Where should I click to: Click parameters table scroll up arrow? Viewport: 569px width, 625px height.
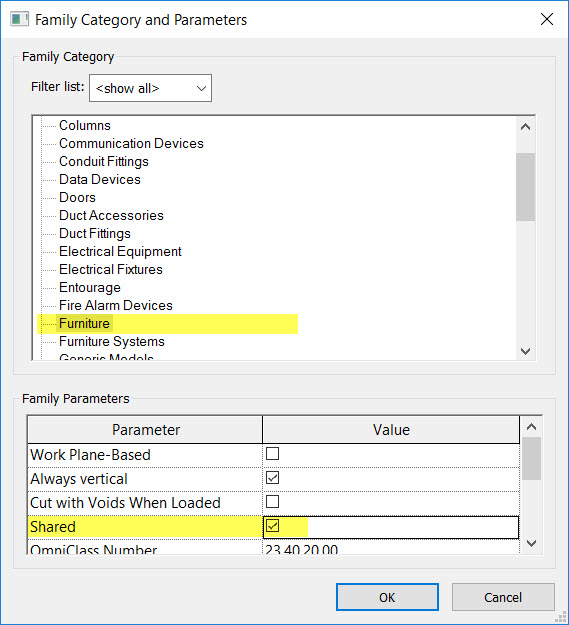click(x=531, y=427)
